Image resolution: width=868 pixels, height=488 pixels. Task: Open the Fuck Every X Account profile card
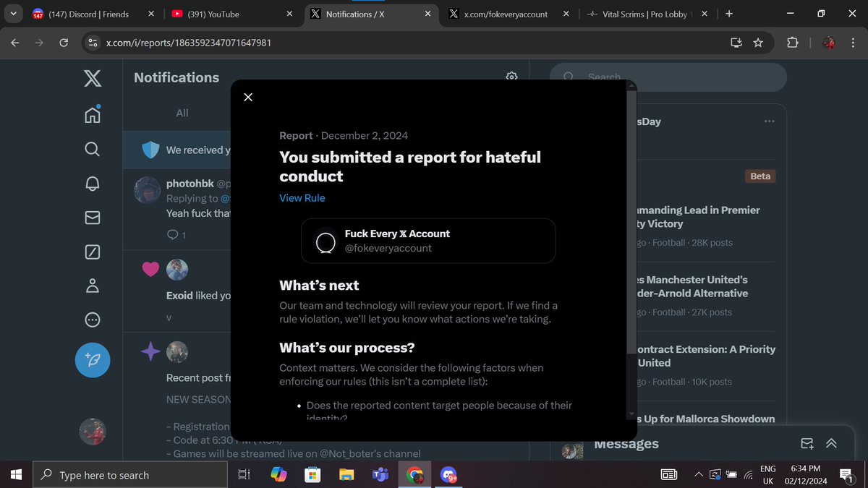pyautogui.click(x=428, y=241)
